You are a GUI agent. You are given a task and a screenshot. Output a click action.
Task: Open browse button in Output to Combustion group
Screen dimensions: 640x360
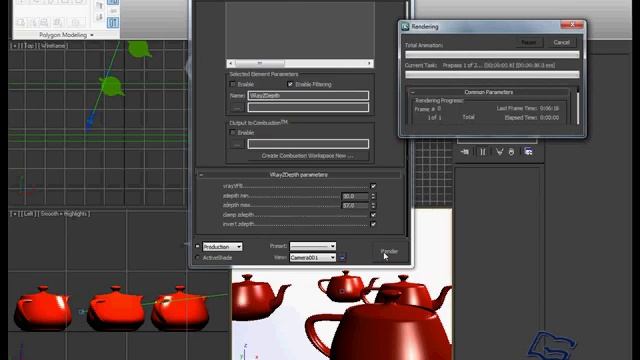[237, 144]
